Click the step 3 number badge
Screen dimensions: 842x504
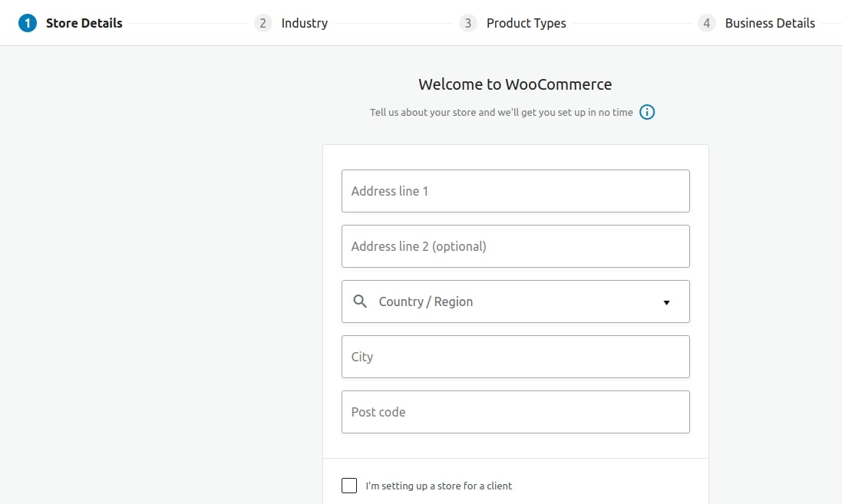pos(467,23)
